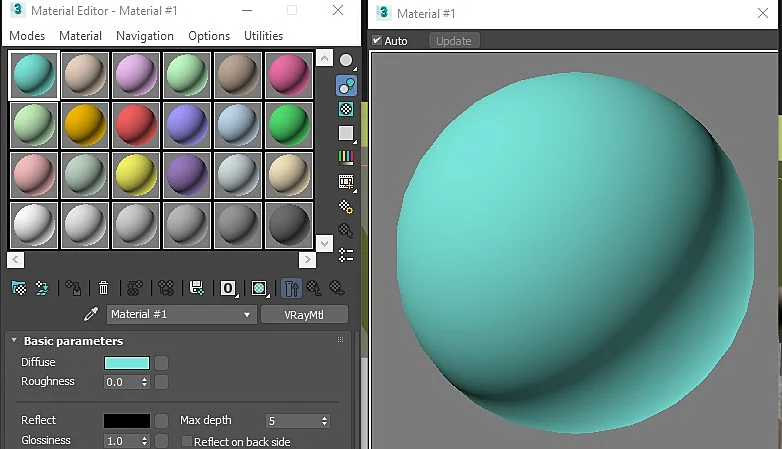Toggle checkered Background icon in side toolbar
The width and height of the screenshot is (782, 449).
(x=346, y=109)
